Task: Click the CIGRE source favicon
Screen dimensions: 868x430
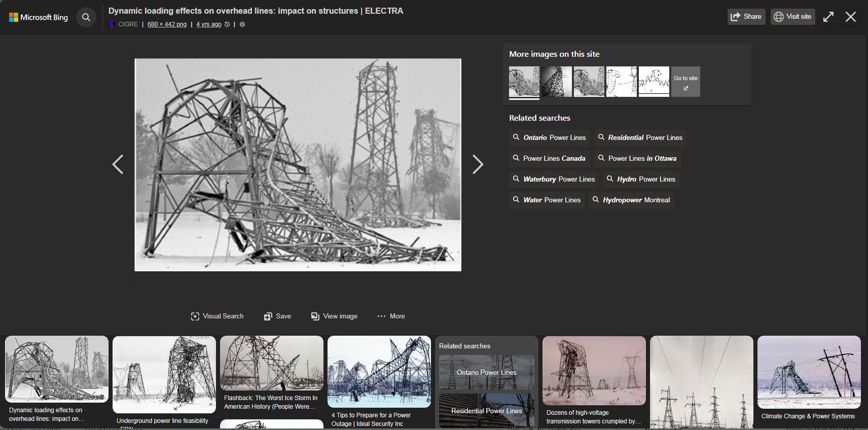Action: pos(112,24)
